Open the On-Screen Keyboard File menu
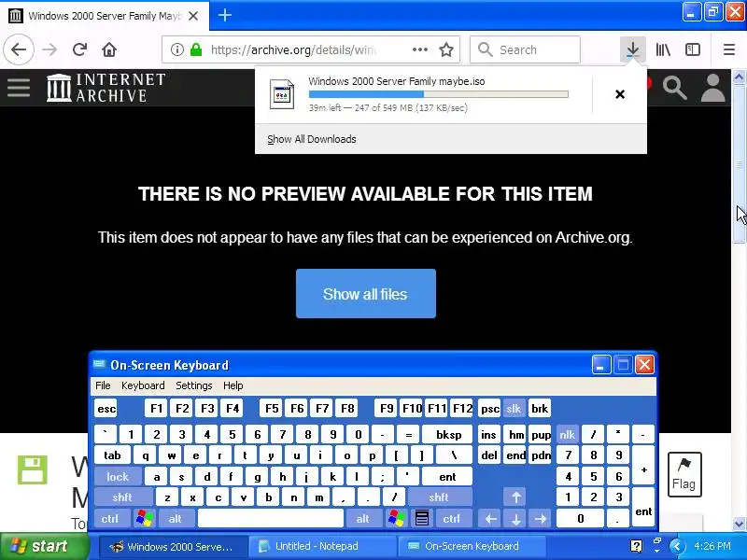Screen dimensions: 747x560 (x=103, y=385)
